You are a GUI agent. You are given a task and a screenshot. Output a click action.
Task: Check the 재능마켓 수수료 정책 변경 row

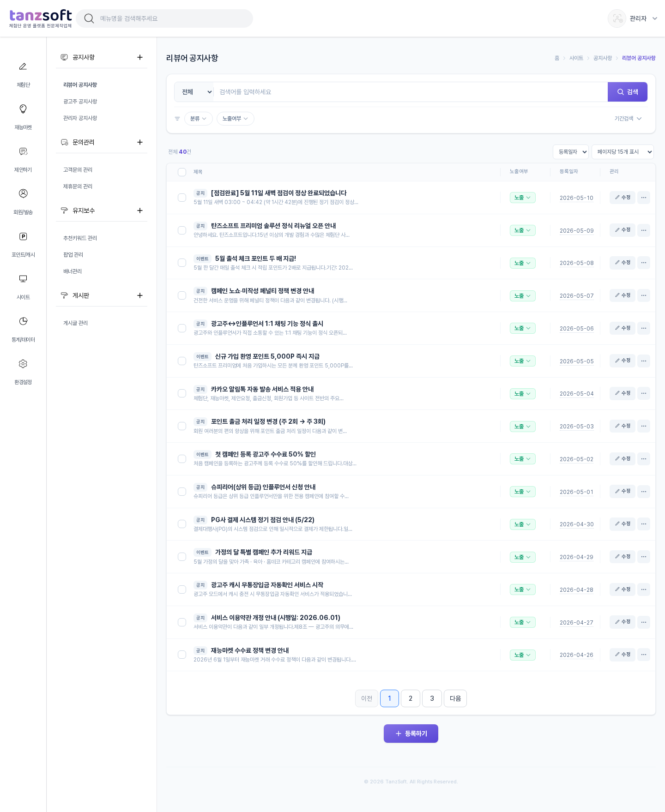coord(182,655)
